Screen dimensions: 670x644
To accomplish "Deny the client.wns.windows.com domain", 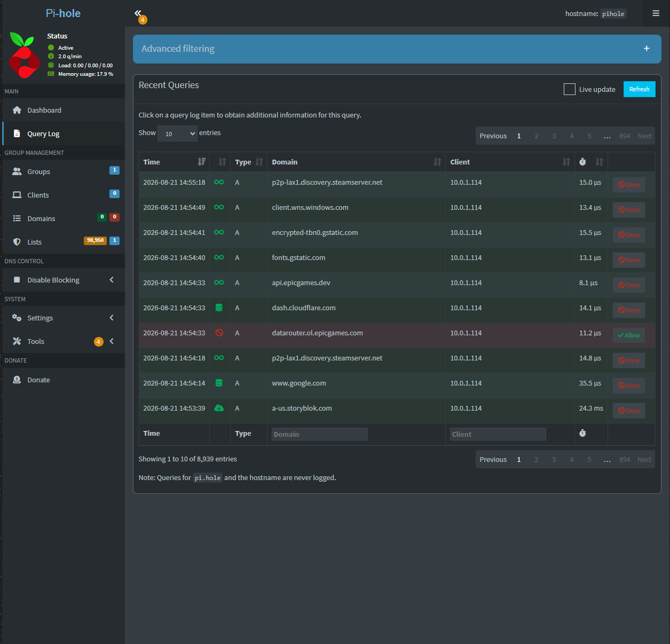I will pos(629,210).
